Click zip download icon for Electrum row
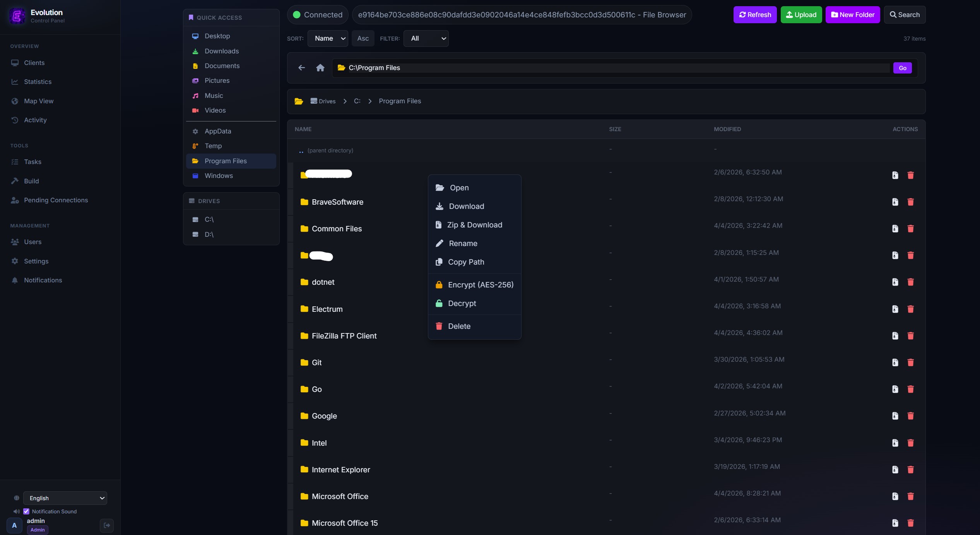The height and width of the screenshot is (535, 980). (x=895, y=309)
